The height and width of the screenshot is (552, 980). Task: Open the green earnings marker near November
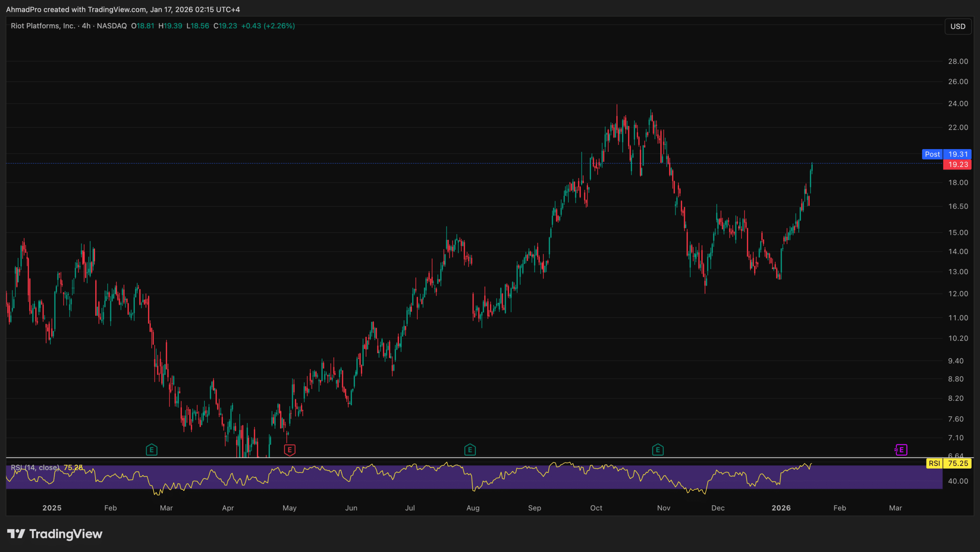click(x=658, y=450)
